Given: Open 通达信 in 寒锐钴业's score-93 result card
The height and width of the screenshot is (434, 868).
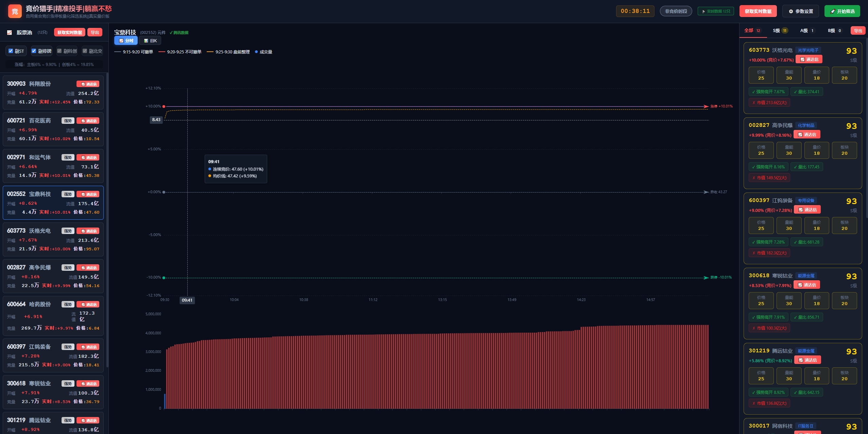Looking at the screenshot, I should 807,285.
